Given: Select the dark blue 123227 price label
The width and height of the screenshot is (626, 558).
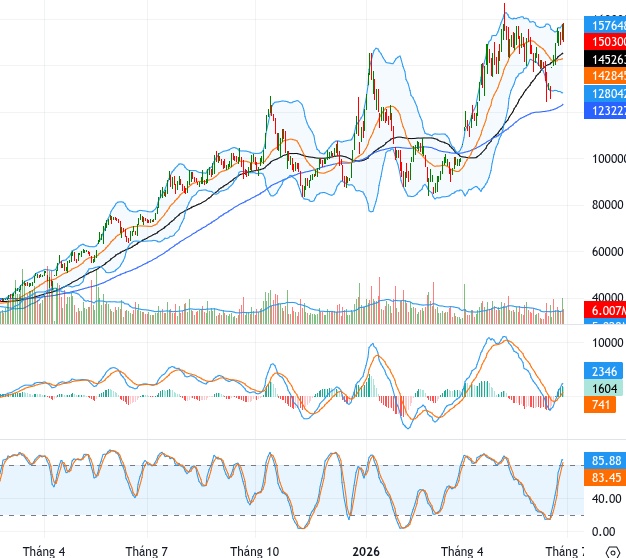Looking at the screenshot, I should coord(605,111).
